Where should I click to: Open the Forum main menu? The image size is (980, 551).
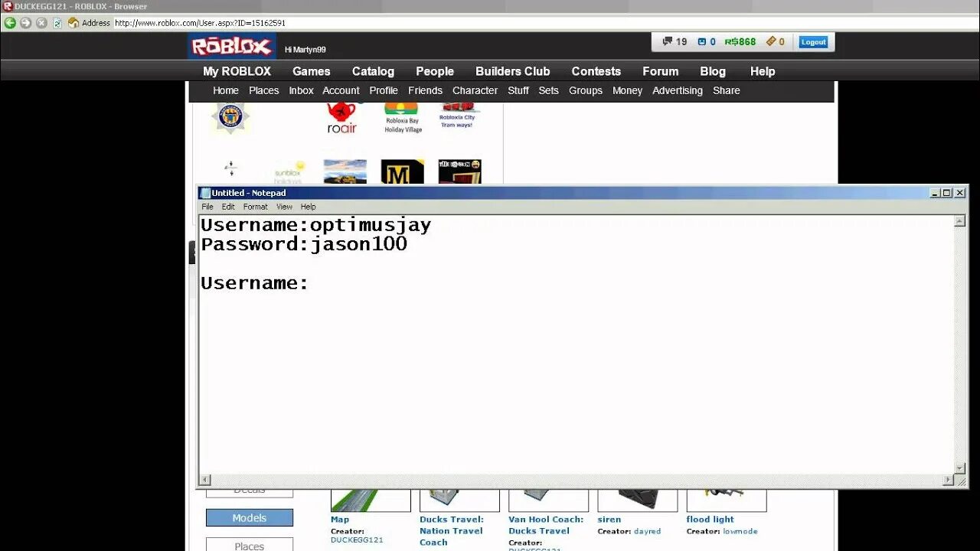pos(660,71)
